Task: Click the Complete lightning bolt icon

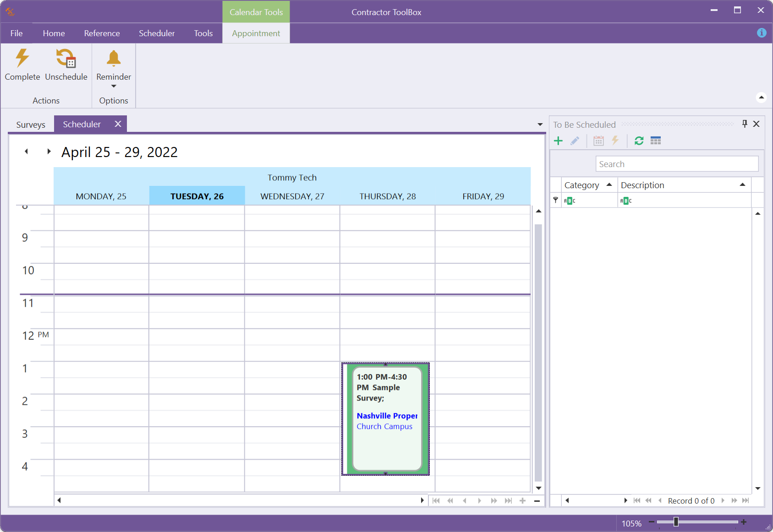Action: 22,59
